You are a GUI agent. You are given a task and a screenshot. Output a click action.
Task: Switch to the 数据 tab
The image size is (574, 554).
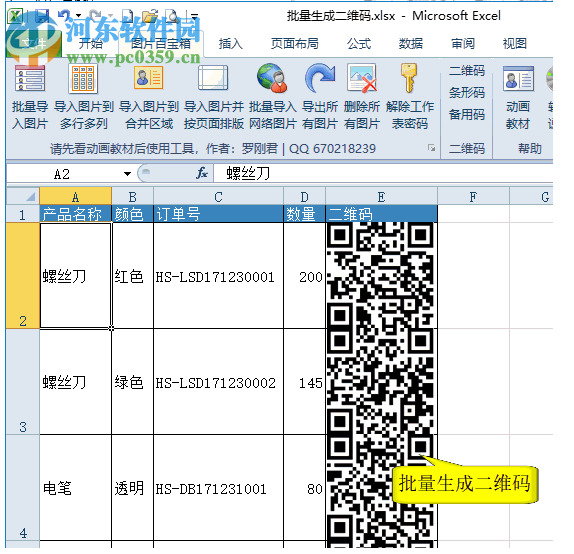[x=411, y=44]
